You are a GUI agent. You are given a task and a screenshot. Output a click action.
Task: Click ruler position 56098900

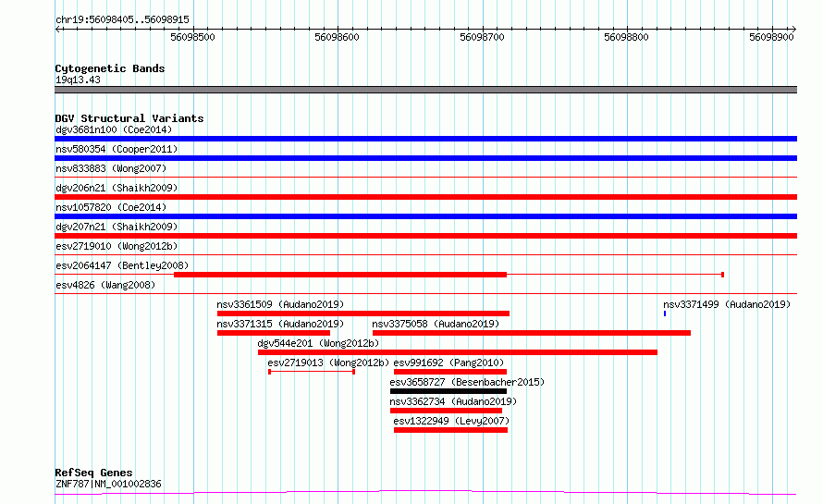point(771,37)
